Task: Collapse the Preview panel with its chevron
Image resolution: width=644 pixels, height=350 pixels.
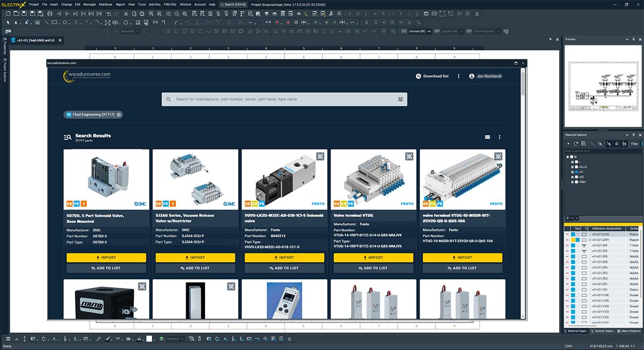Action: pos(627,39)
